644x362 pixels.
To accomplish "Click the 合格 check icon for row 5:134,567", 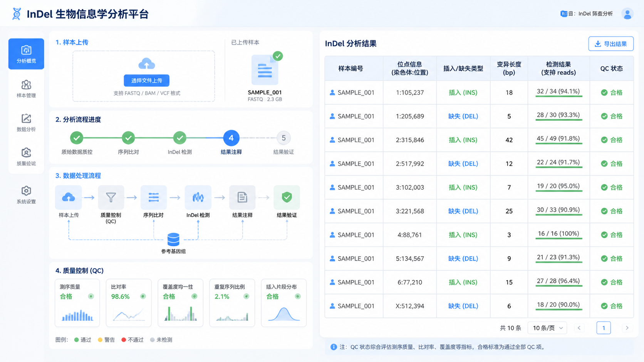I will 604,259.
